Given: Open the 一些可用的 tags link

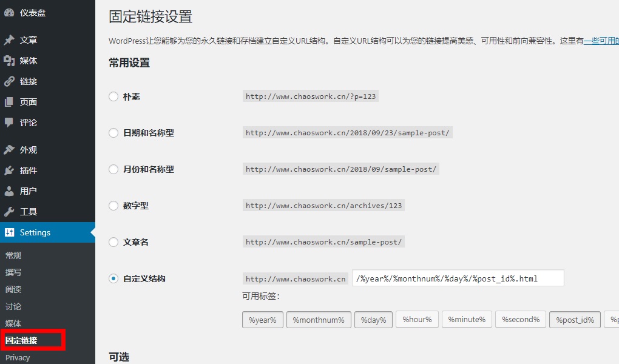Looking at the screenshot, I should (x=601, y=41).
